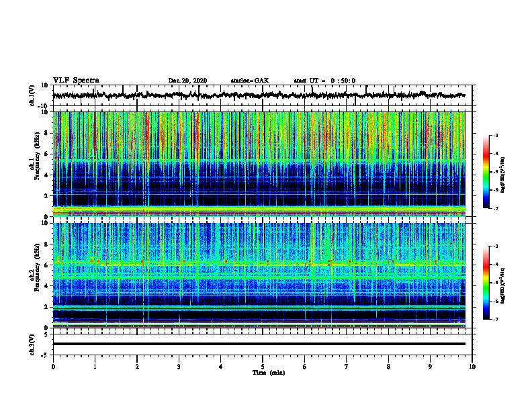The image size is (532, 411).
Task: Click the color scale bar beside ch.1 spectrogram
Action: (486, 172)
